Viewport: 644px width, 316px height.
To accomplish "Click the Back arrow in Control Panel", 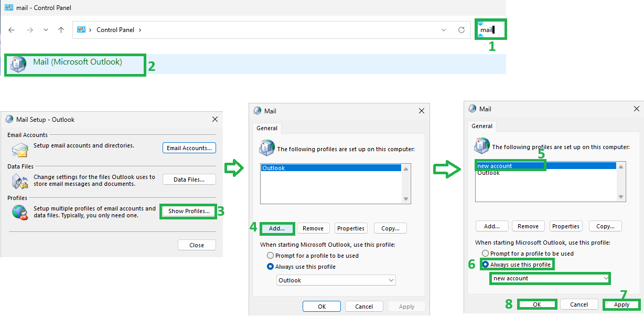I will tap(12, 30).
